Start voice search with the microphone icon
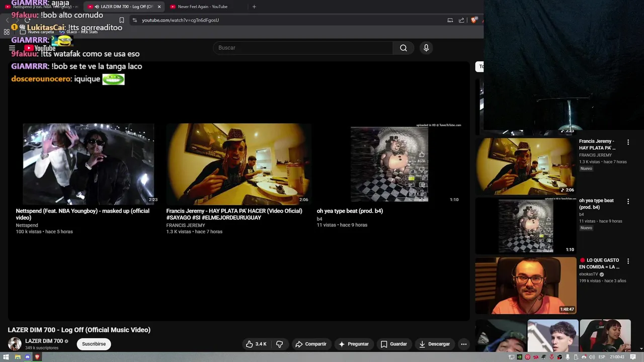The image size is (644, 362). [426, 48]
